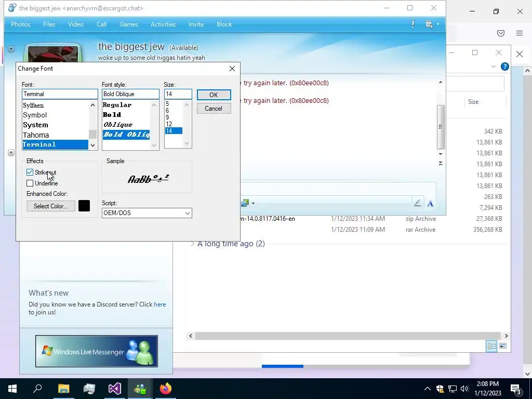Click the Size column header in Explorer
Image resolution: width=532 pixels, height=399 pixels.
click(x=473, y=102)
